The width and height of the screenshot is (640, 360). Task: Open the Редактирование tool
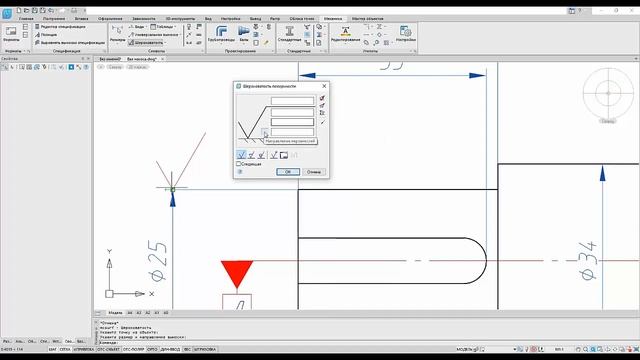[x=345, y=34]
